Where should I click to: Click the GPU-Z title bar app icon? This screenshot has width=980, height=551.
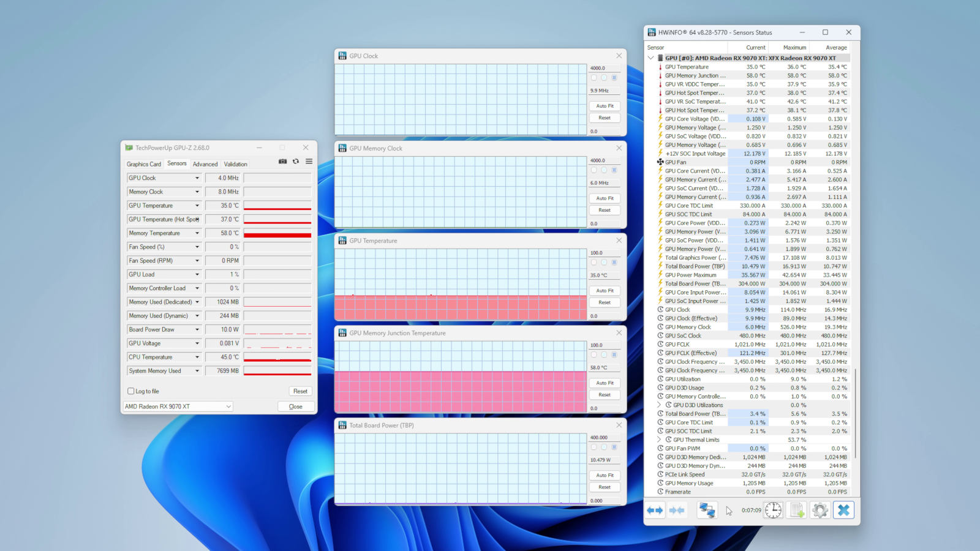click(x=129, y=148)
